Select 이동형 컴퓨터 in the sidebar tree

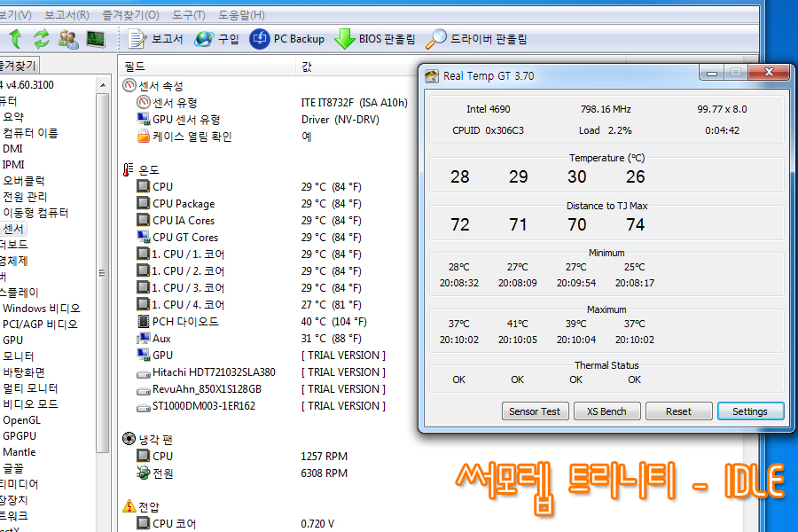coord(35,213)
